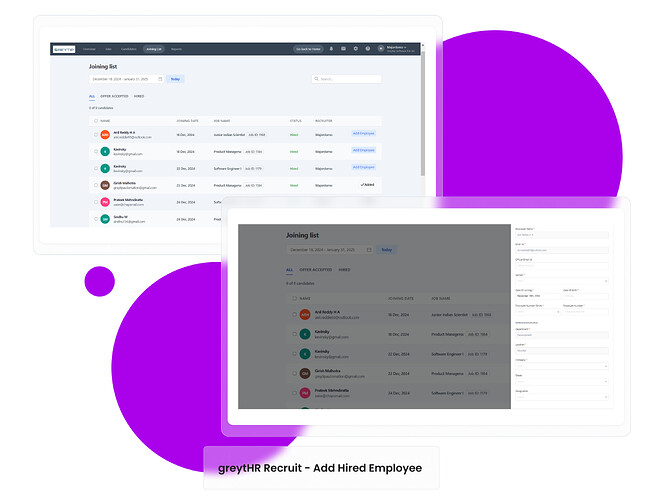Click Anil Reddy avatar in upper list

[x=105, y=135]
